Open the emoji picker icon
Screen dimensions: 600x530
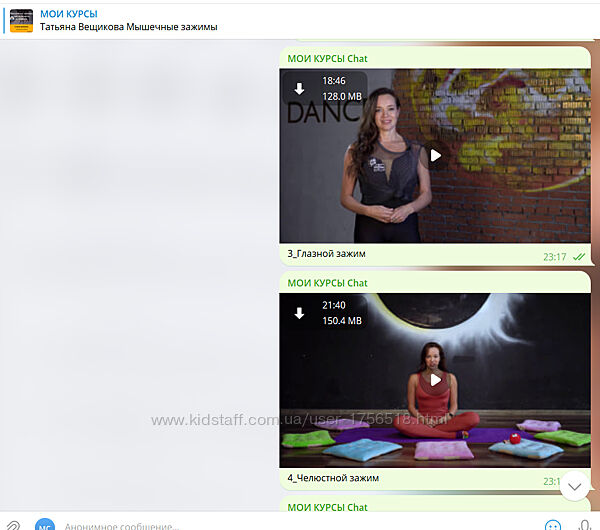pyautogui.click(x=552, y=525)
